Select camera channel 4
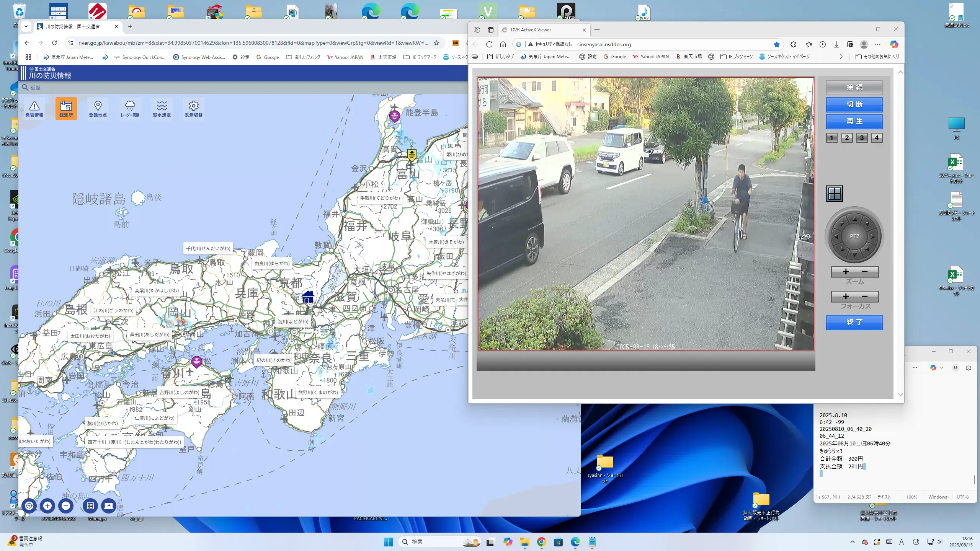The image size is (980, 551). (877, 138)
